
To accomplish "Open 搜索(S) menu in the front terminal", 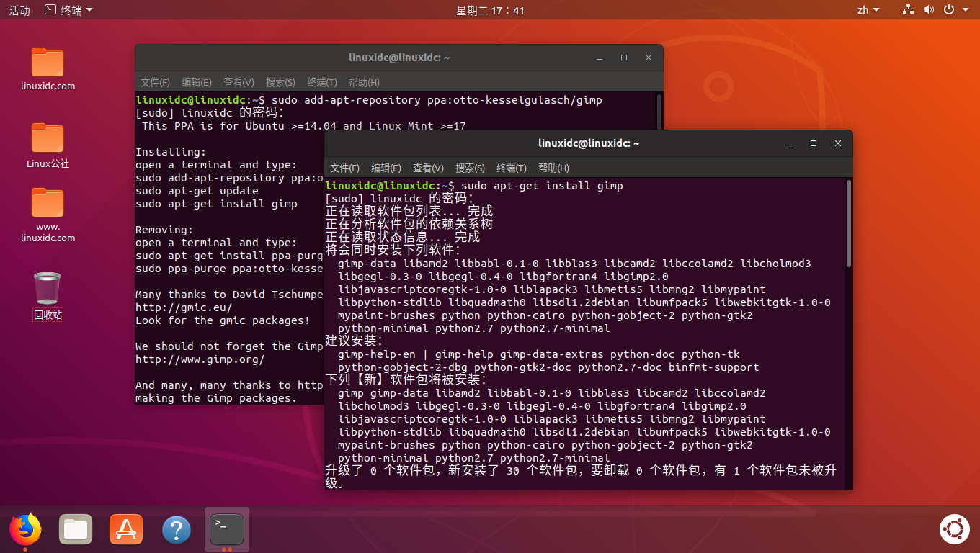I will [470, 168].
